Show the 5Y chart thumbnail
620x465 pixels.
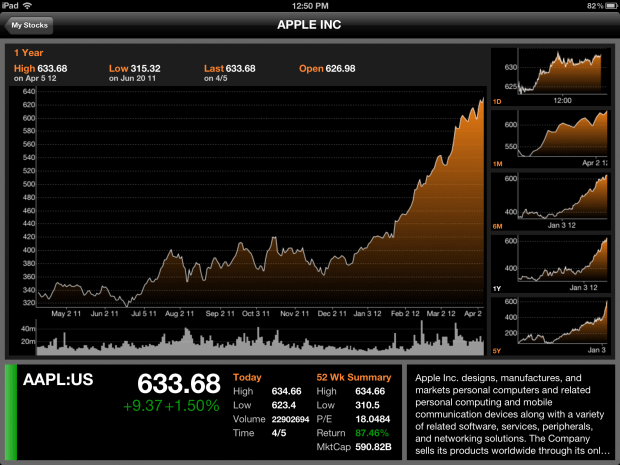551,326
